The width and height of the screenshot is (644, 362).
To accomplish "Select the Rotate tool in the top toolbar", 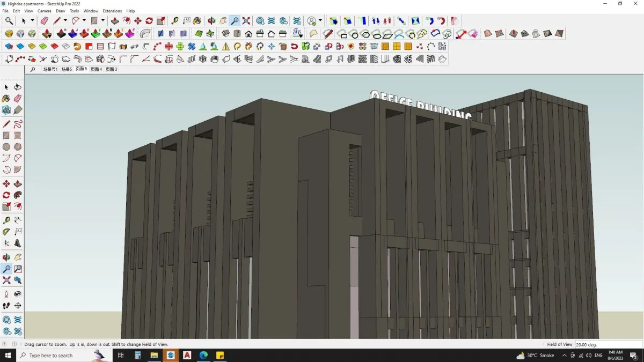I will [x=149, y=21].
